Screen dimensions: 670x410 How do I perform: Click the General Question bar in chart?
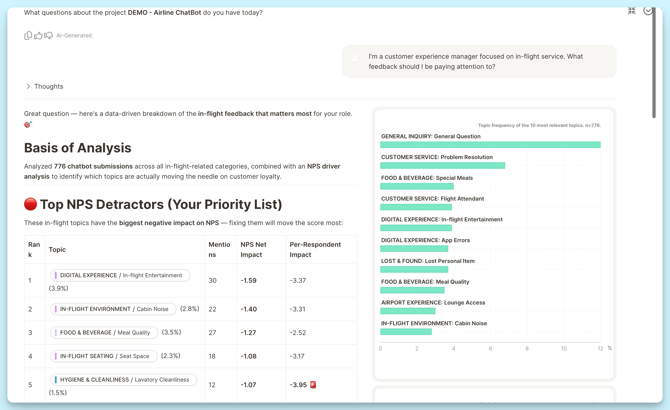point(490,145)
